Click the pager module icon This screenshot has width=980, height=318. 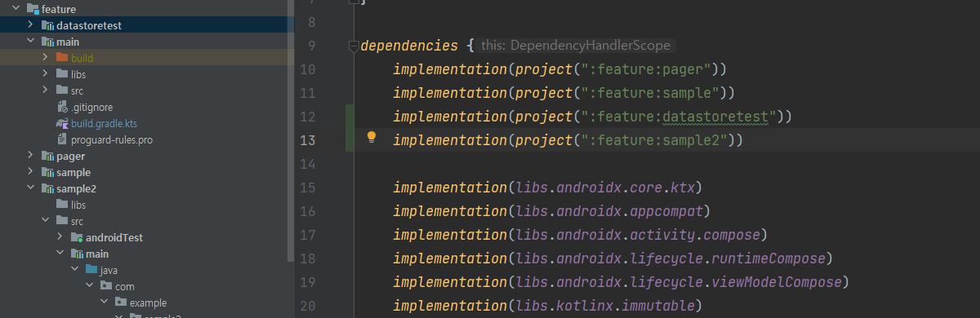[x=47, y=156]
